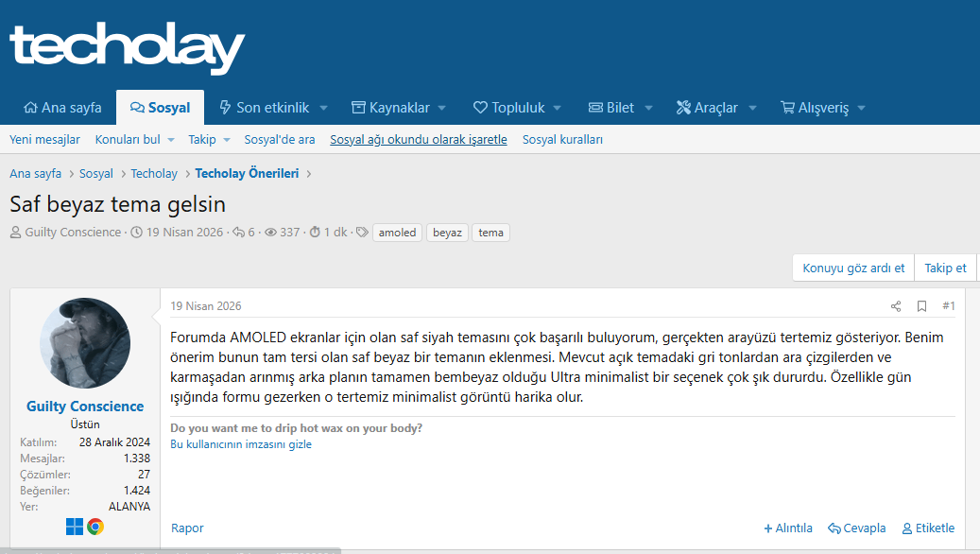The image size is (980, 554).
Task: Click post number #1 link
Action: [x=948, y=305]
